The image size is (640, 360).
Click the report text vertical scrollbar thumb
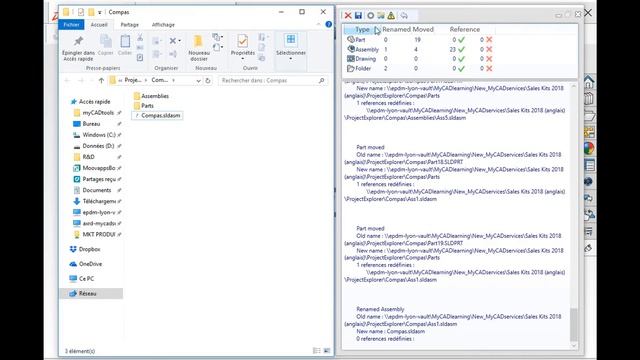click(x=573, y=324)
